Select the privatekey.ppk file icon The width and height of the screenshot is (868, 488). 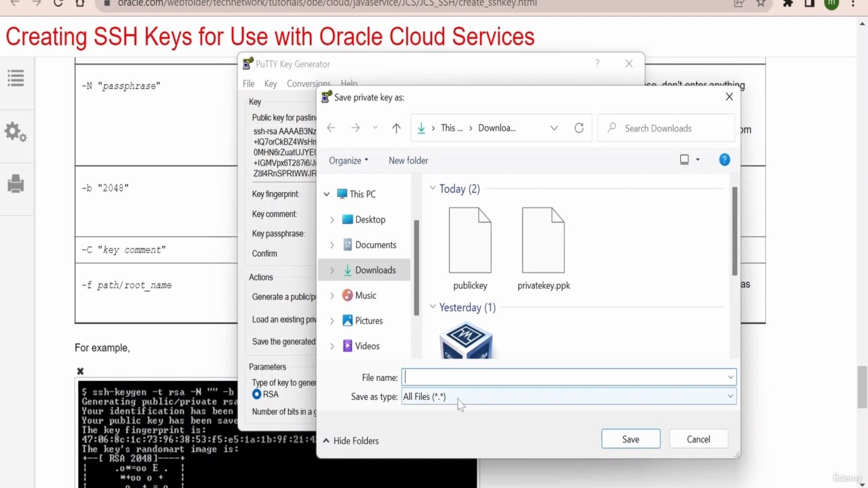(x=543, y=241)
